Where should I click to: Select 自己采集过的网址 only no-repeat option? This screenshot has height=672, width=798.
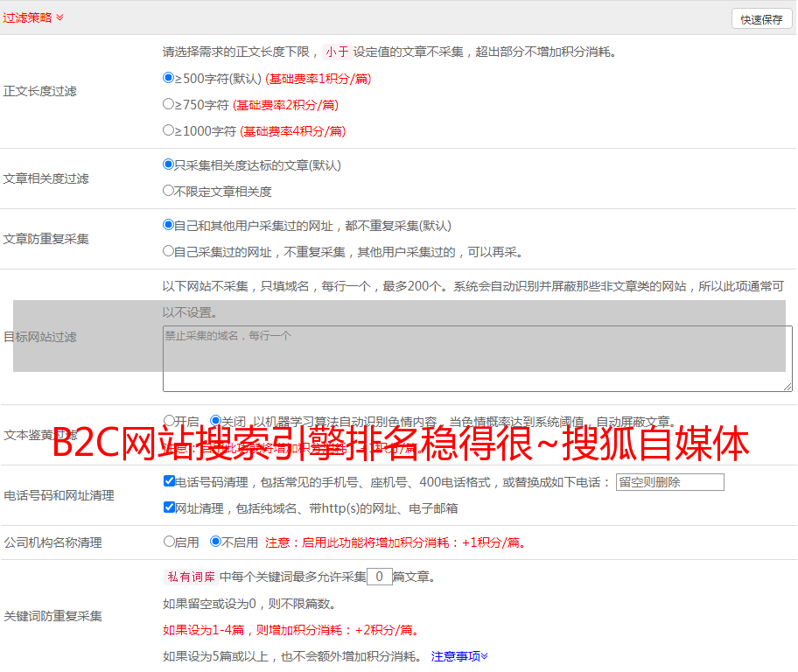point(169,251)
